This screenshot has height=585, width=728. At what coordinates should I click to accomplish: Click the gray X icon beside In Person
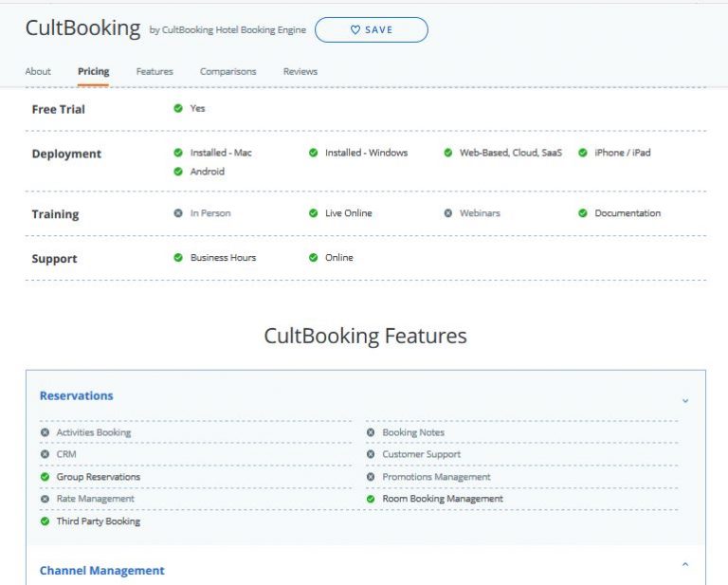(178, 213)
